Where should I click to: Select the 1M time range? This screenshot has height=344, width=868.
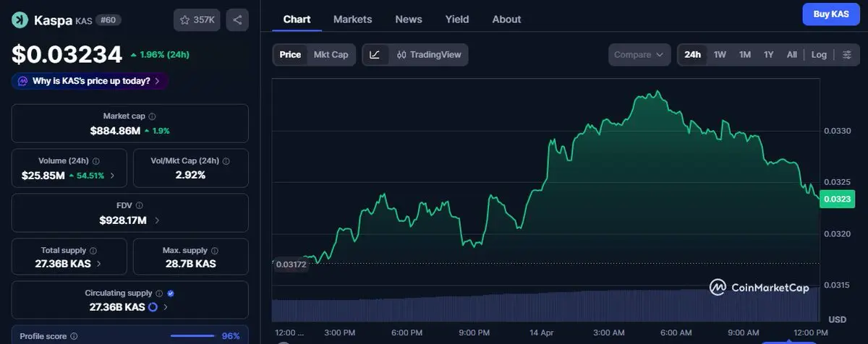(745, 55)
